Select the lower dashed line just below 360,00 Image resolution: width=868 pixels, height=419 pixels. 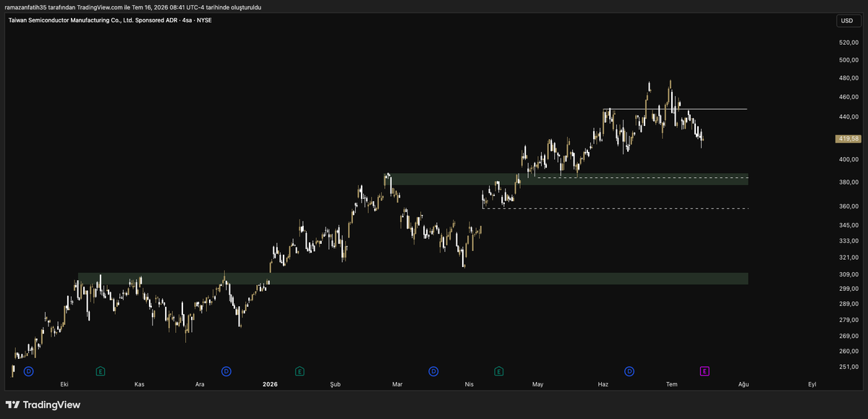[615, 208]
